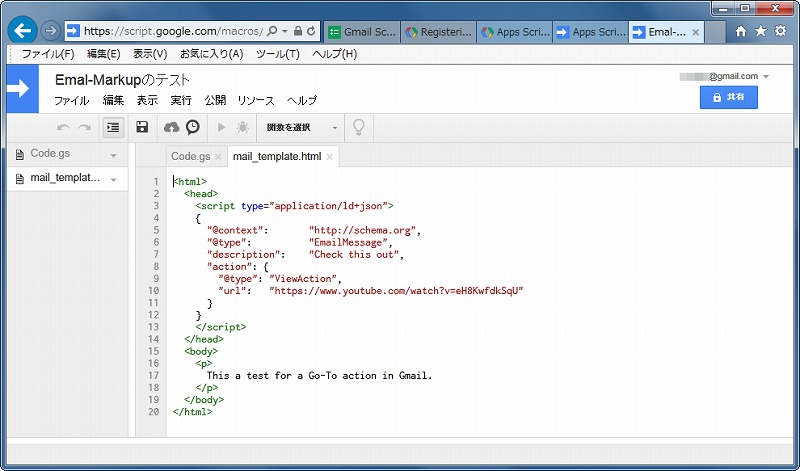Click the undo arrow in toolbar

coord(63,128)
